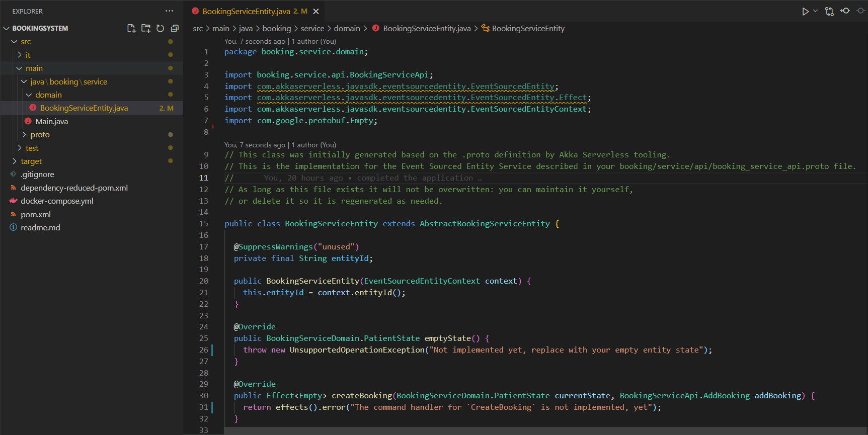Click the modified status dot beside src folder
Viewport: 868px width, 435px height.
pyautogui.click(x=171, y=41)
